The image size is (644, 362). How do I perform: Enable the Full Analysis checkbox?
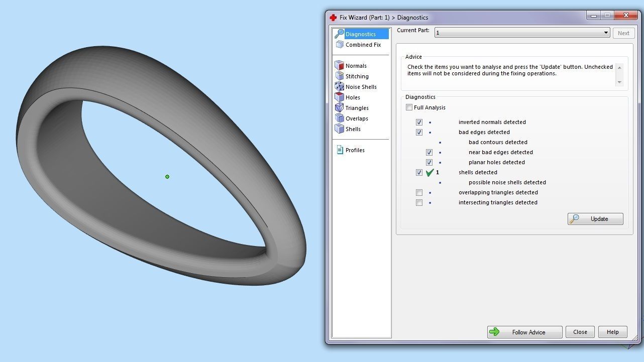(x=409, y=107)
